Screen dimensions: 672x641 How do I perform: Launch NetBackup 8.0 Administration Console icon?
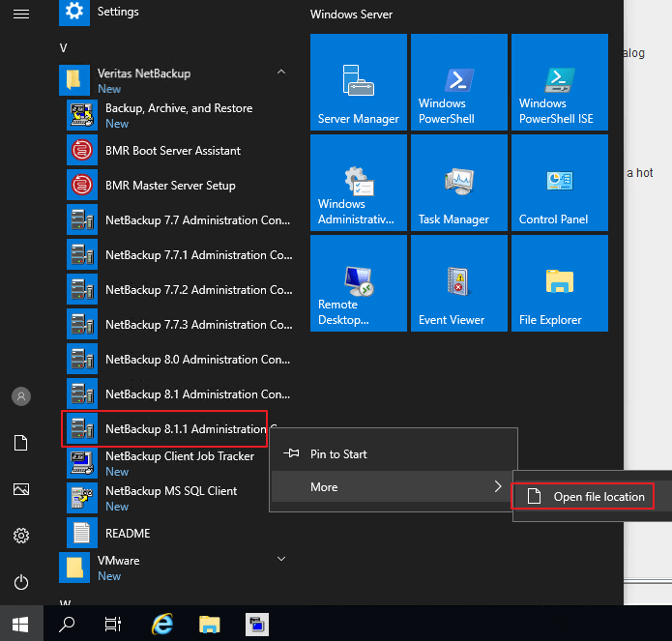pyautogui.click(x=82, y=359)
